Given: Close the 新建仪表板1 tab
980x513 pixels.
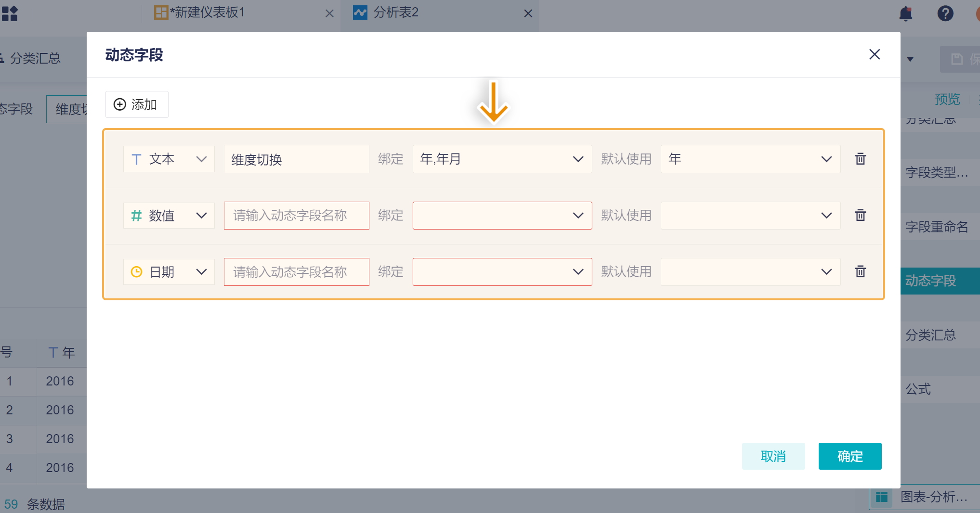Looking at the screenshot, I should point(329,13).
